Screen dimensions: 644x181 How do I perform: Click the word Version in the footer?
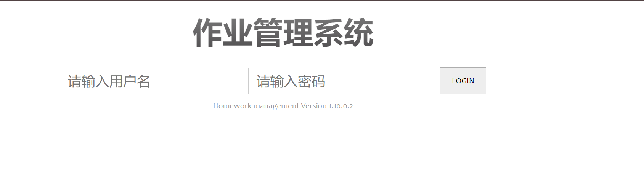[314, 106]
